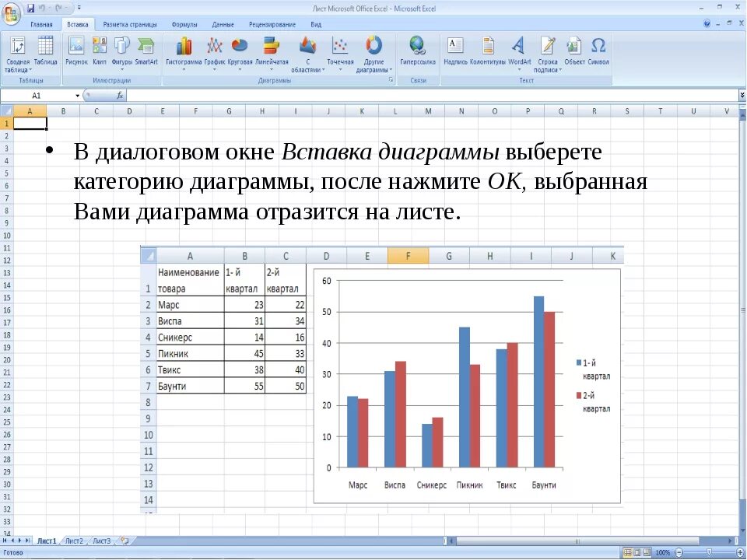Insert a Symbol (Символ)
747x560 pixels.
598,51
